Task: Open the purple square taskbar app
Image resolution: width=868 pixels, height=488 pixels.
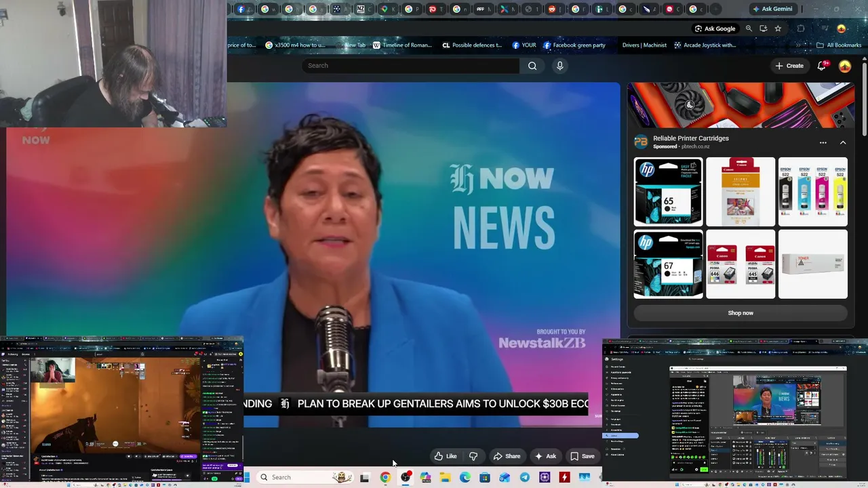Action: click(545, 478)
